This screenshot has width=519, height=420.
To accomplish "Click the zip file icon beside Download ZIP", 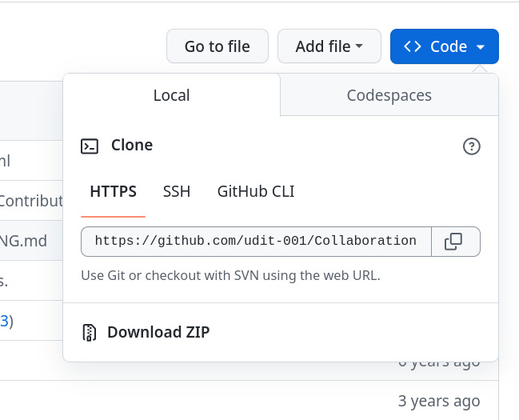I will pos(89,332).
